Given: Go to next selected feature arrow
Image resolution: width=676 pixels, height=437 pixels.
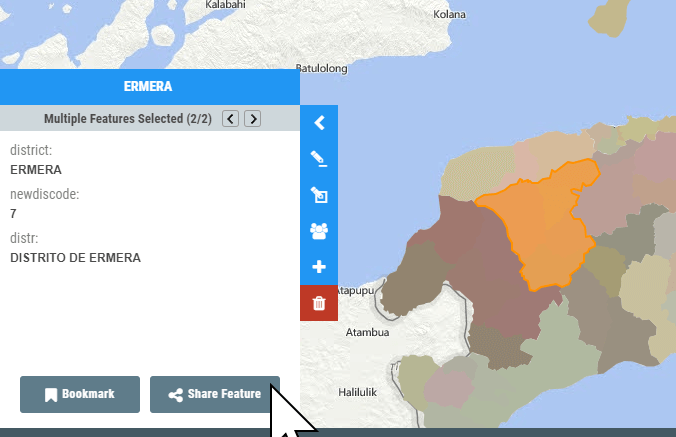Looking at the screenshot, I should [x=253, y=119].
